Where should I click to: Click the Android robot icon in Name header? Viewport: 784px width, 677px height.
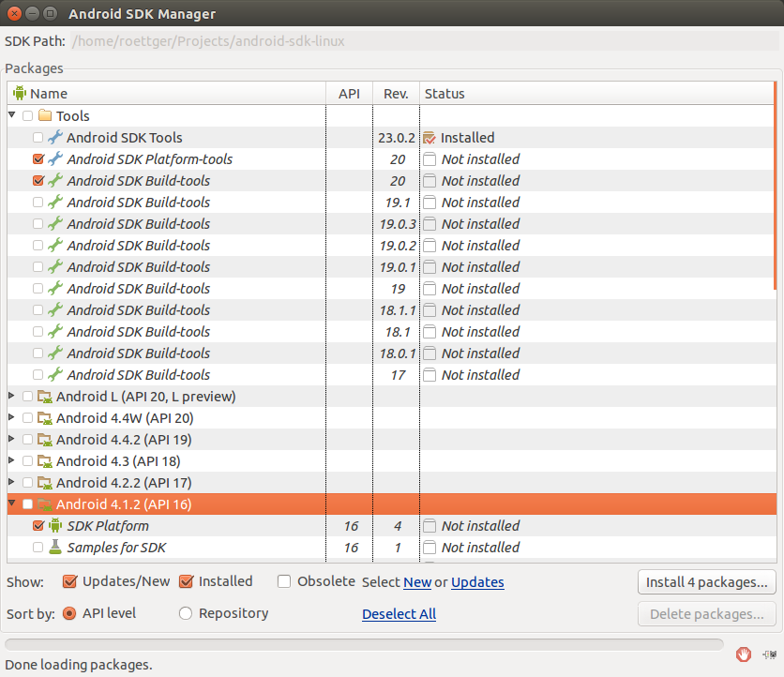point(20,93)
